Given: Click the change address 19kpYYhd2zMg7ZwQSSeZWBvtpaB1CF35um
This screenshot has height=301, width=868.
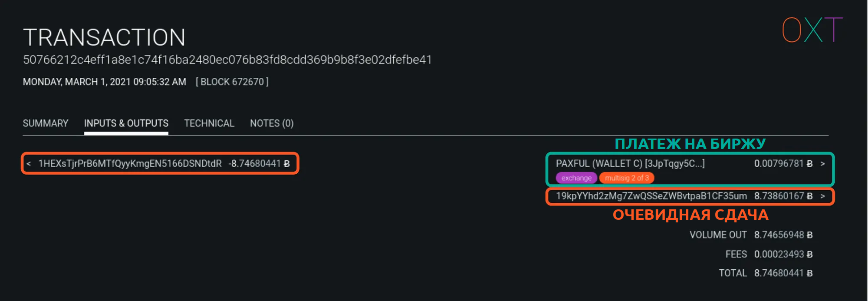Looking at the screenshot, I should [651, 196].
